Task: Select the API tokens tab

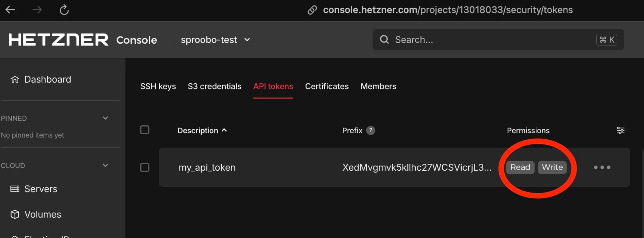Action: [273, 86]
